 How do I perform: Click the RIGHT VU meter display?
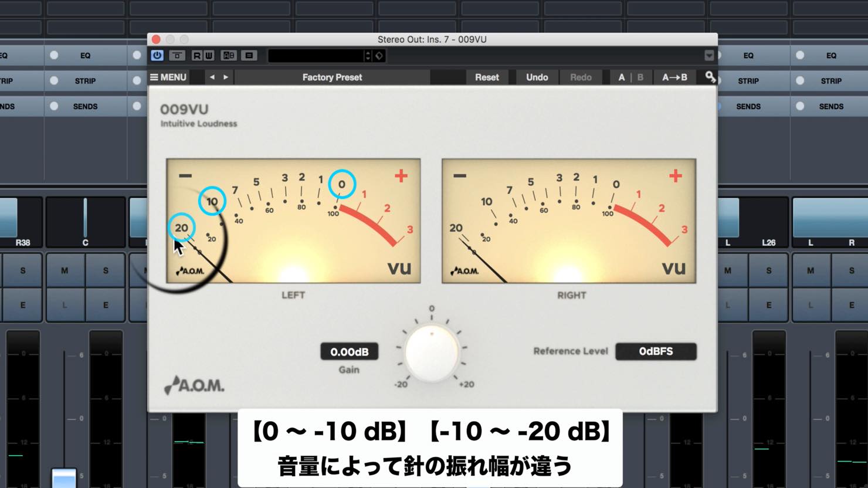tap(569, 221)
